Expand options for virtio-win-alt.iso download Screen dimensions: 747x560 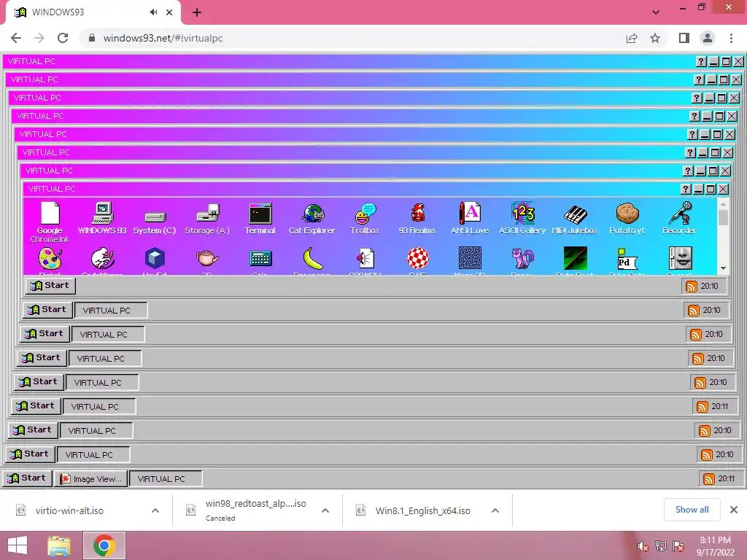(155, 510)
